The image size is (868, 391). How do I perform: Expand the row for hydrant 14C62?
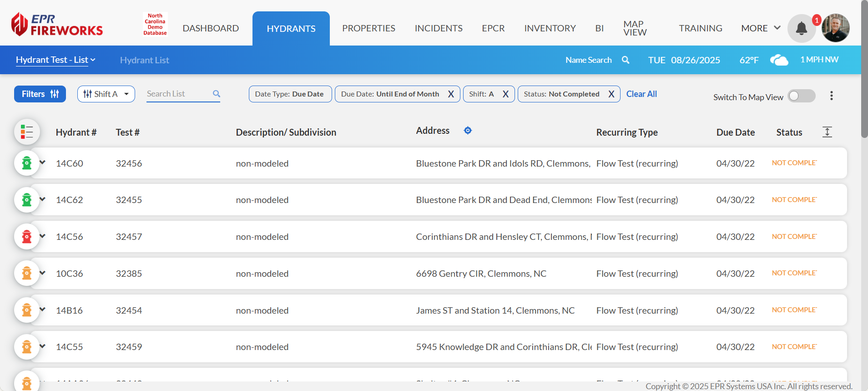43,199
